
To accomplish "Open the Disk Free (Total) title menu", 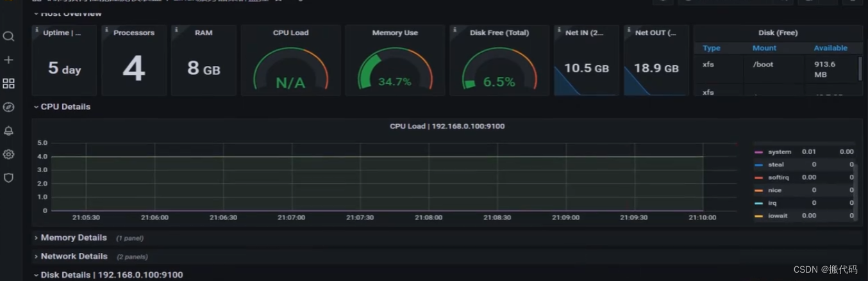I will click(499, 33).
